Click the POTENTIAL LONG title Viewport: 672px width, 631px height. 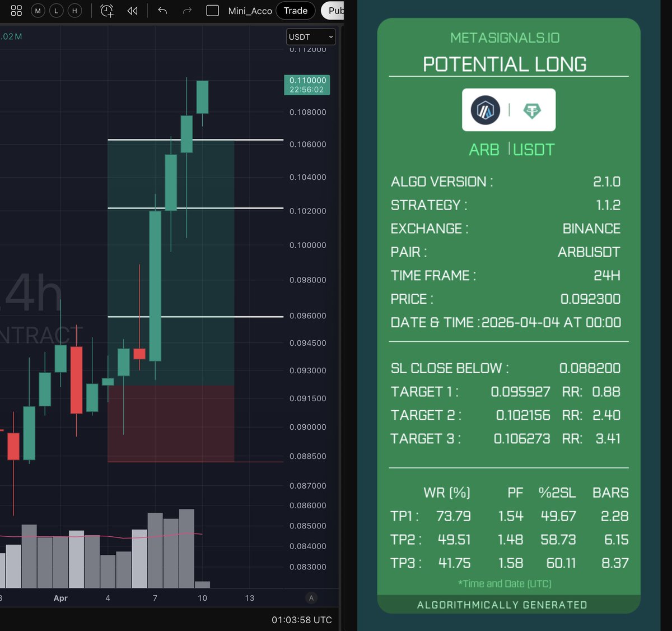[505, 64]
